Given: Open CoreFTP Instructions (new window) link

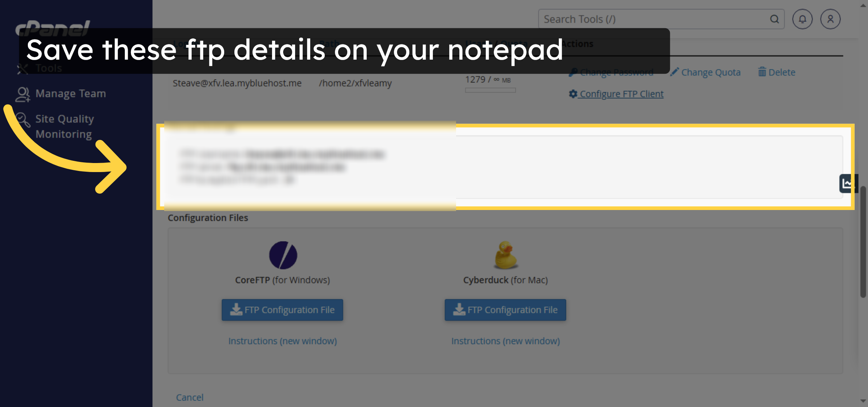Looking at the screenshot, I should point(282,341).
